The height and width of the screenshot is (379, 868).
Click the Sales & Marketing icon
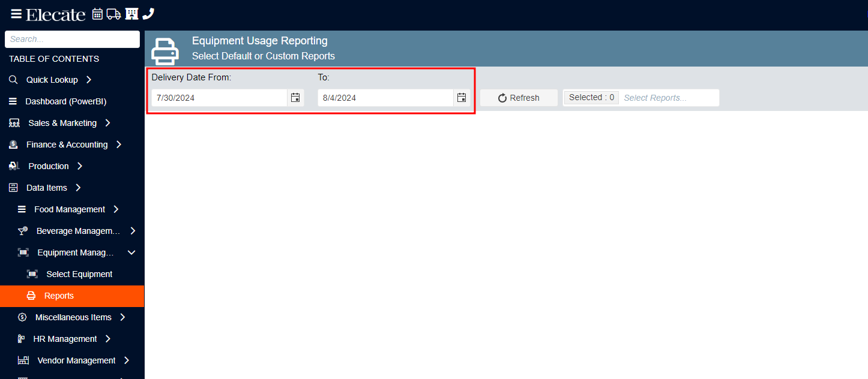14,123
